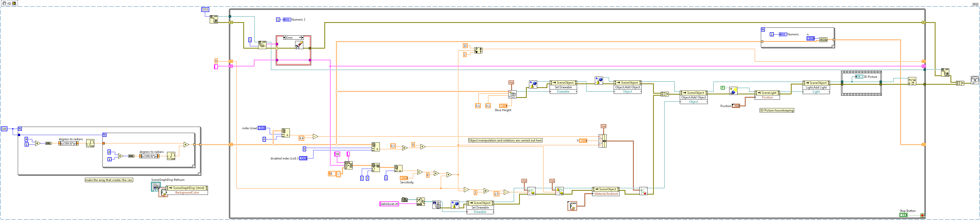
Task: Click the data\boat.stl path string constant
Action: tap(389, 204)
